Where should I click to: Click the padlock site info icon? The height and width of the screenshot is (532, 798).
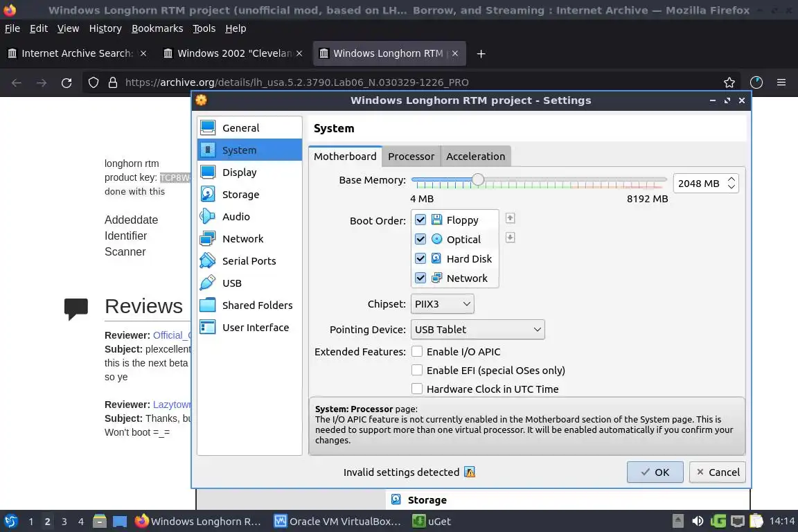click(x=113, y=82)
